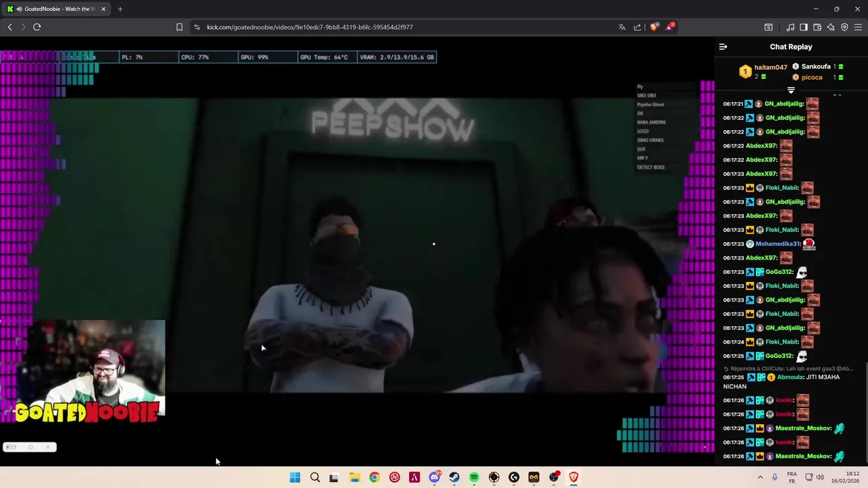The height and width of the screenshot is (488, 868).
Task: Open Steam from the taskbar
Action: click(x=454, y=477)
